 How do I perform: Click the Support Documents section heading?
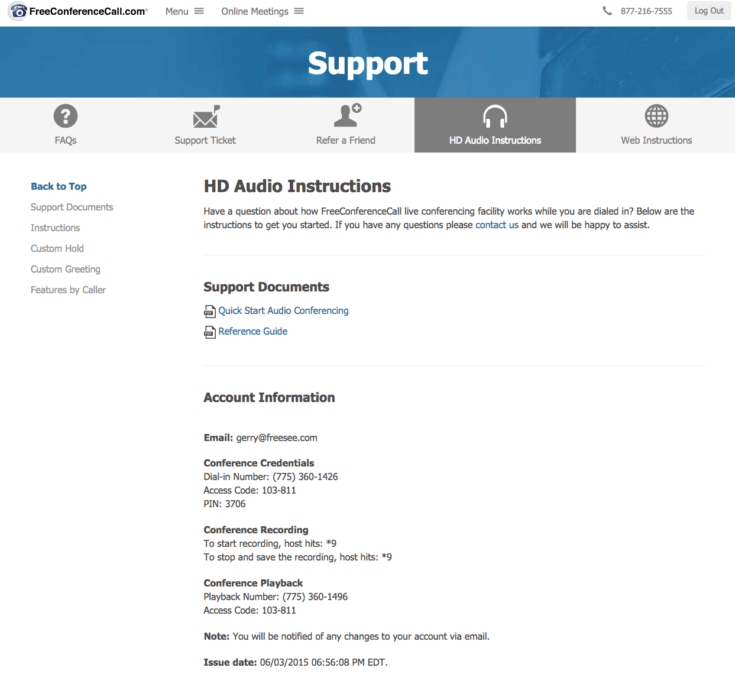[266, 287]
